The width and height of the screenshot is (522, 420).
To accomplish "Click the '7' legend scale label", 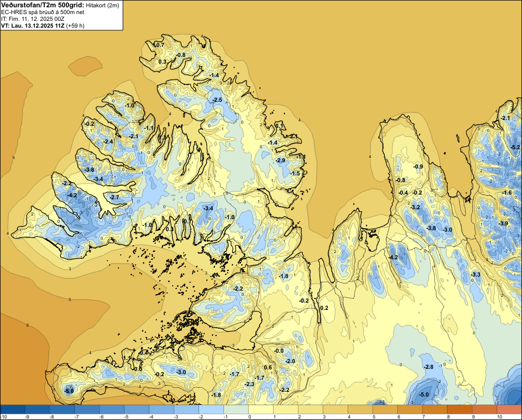I will click(423, 417).
